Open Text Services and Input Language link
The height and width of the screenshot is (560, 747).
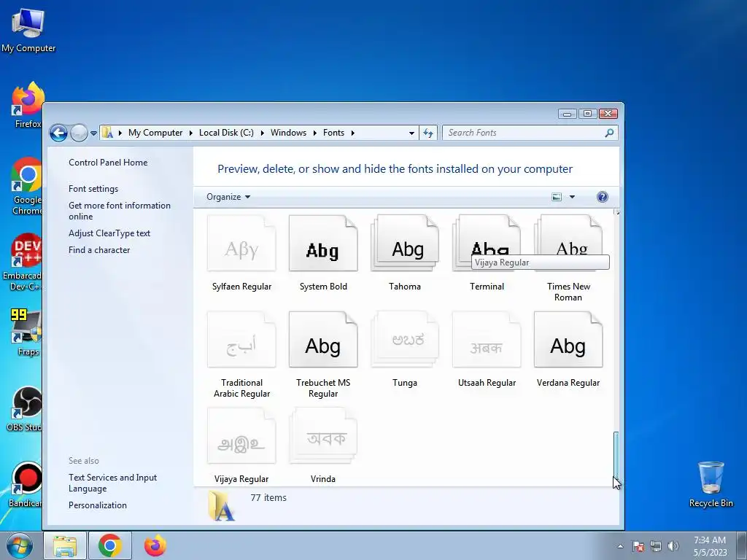click(x=112, y=483)
